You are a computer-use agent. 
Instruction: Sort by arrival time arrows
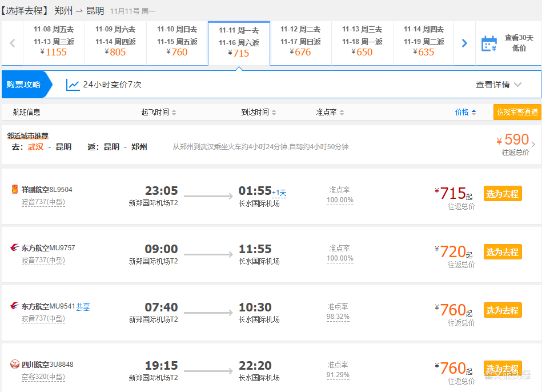click(x=274, y=113)
